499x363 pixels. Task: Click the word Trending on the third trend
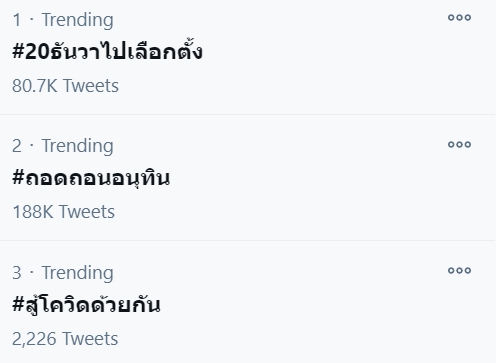pos(77,273)
